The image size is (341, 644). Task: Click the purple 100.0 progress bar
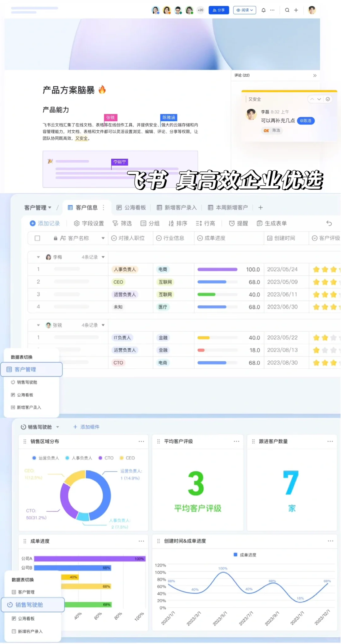tap(217, 269)
